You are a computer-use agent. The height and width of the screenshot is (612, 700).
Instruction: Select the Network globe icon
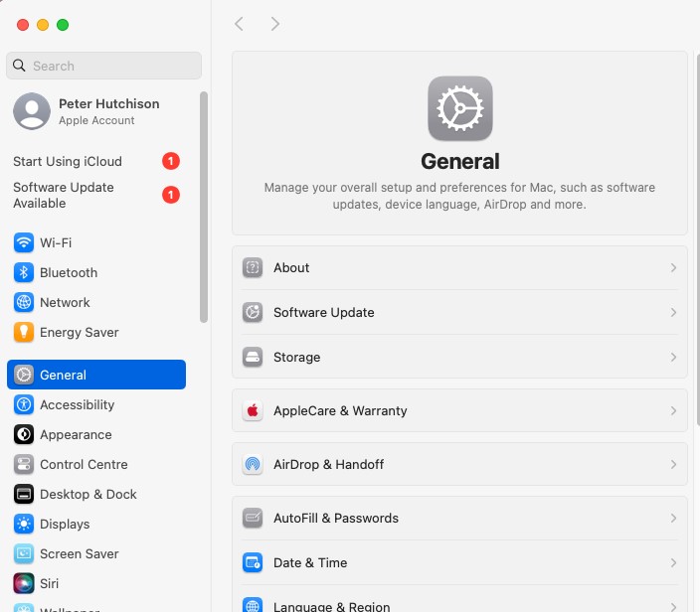[x=24, y=302]
